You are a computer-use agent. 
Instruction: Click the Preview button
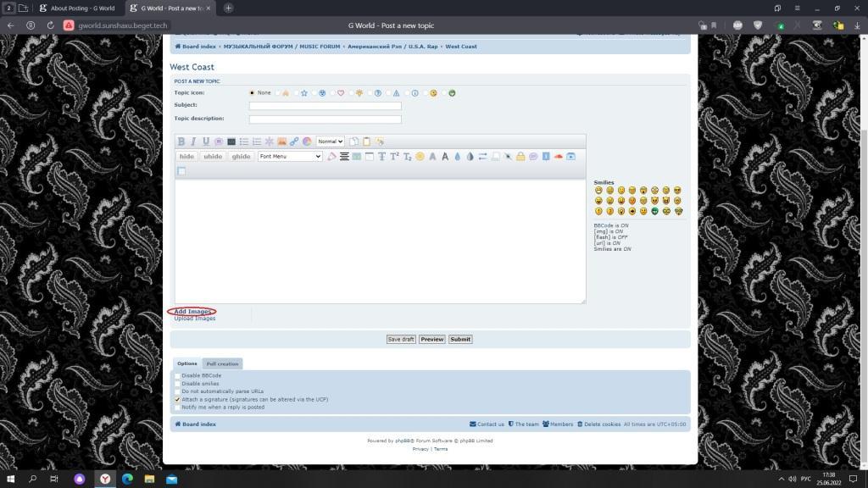coord(431,339)
